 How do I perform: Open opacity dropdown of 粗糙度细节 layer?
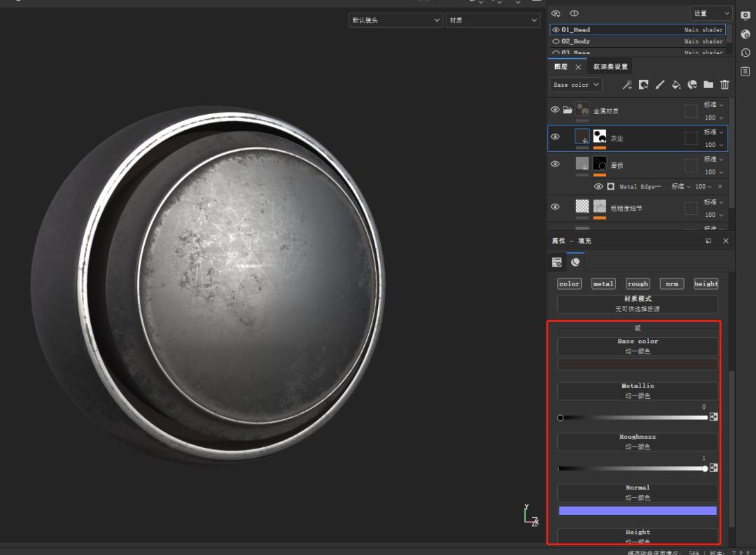coord(713,215)
